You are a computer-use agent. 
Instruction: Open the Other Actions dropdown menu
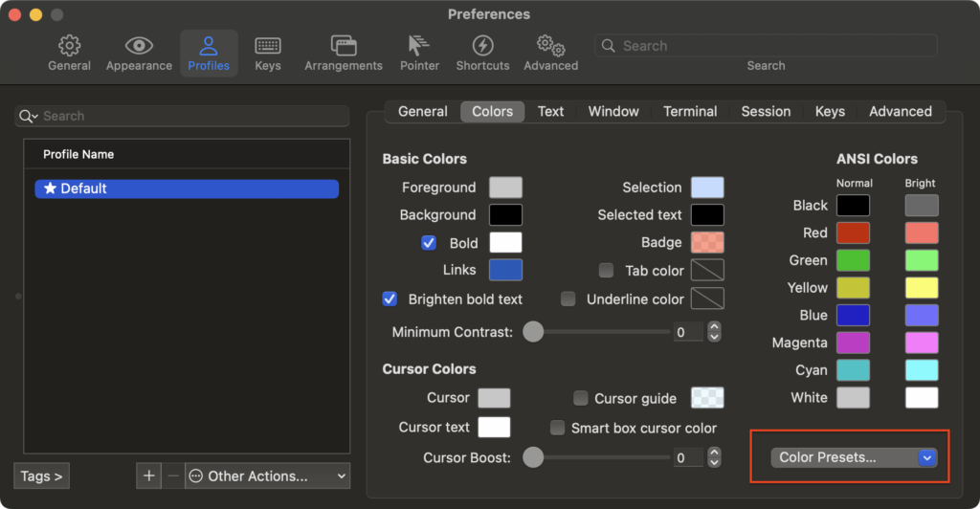(x=268, y=476)
